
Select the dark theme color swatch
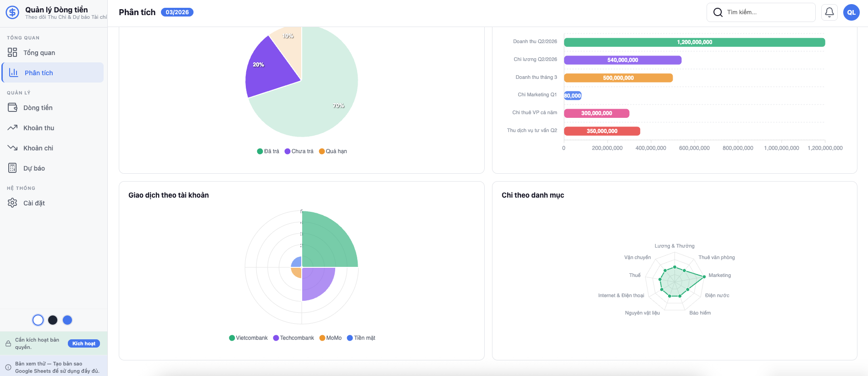[53, 320]
